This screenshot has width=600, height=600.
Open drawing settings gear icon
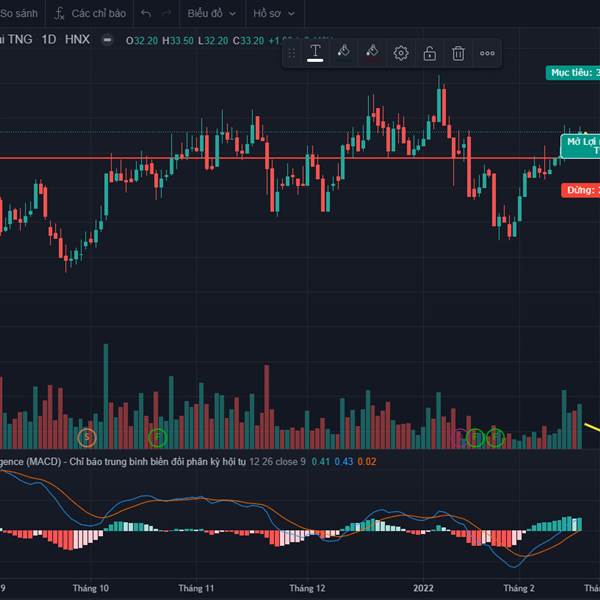click(x=401, y=53)
